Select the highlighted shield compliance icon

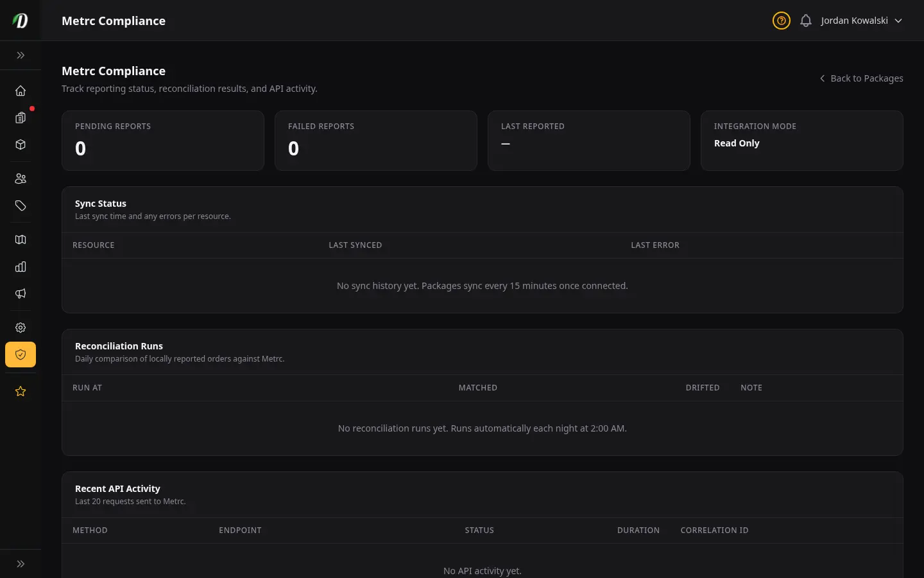[21, 355]
